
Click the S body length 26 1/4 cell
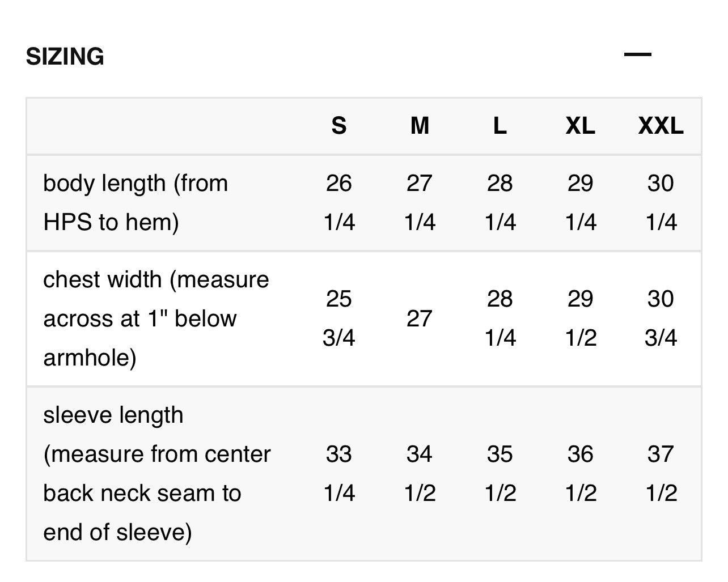pos(339,202)
